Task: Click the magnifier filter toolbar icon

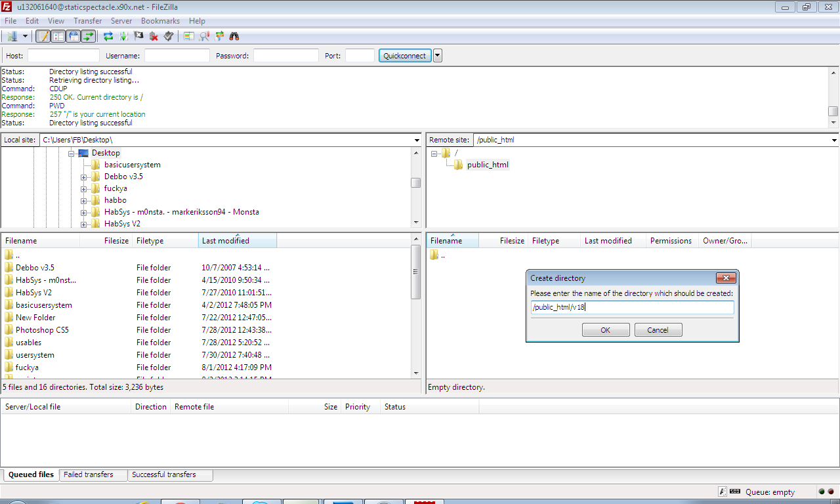Action: point(204,36)
